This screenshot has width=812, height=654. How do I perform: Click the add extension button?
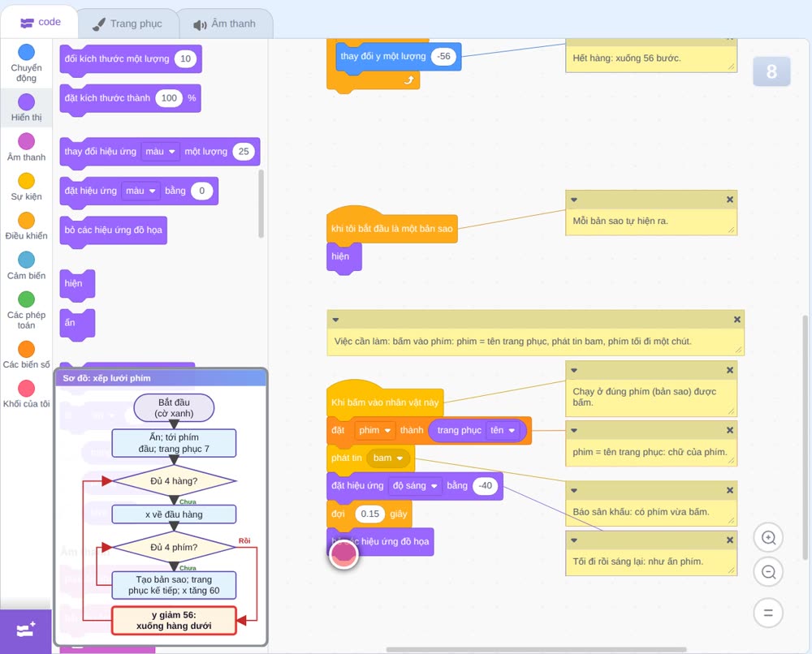(26, 630)
